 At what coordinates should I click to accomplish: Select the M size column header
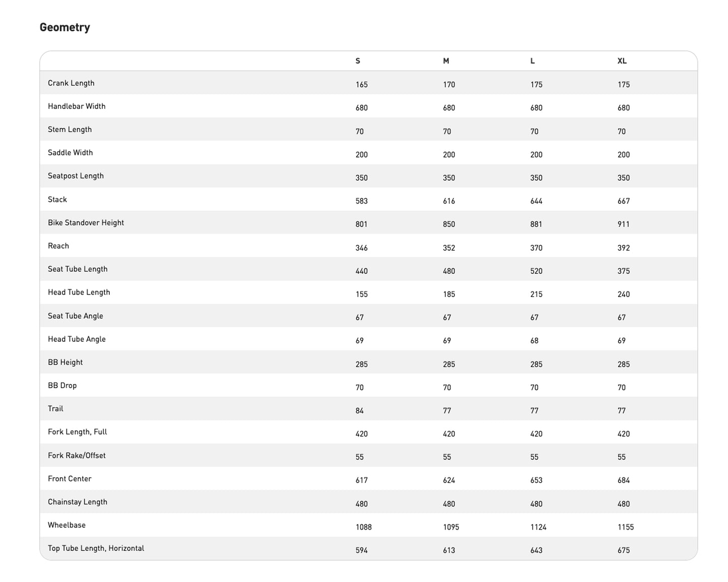[446, 61]
